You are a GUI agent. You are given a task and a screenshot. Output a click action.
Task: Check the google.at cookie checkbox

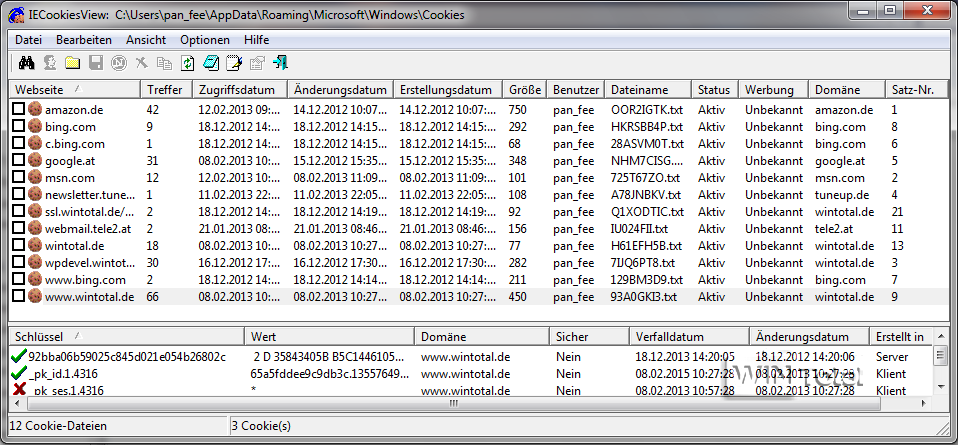(18, 160)
